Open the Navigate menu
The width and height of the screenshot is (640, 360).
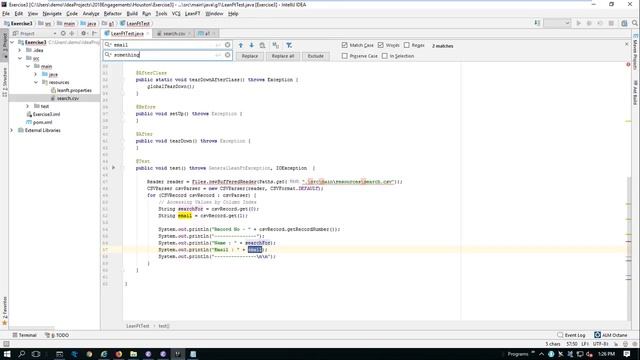(x=52, y=13)
